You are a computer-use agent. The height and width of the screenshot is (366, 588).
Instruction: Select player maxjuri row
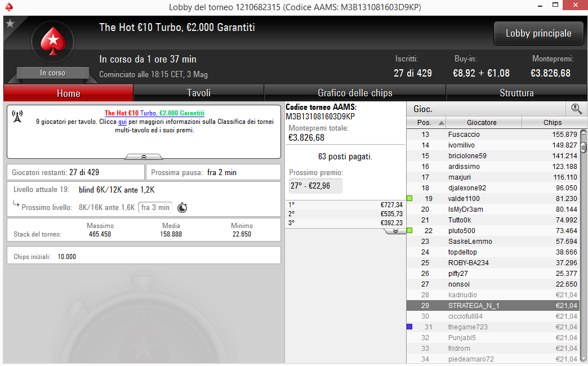493,177
